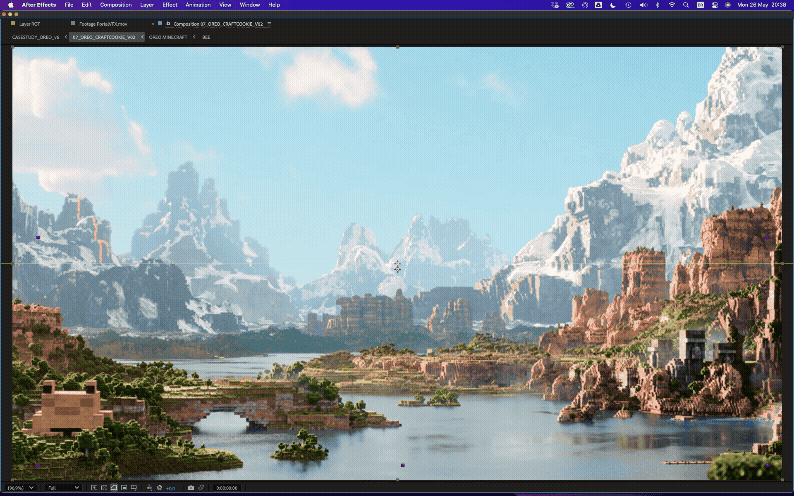
Task: Click the Siri icon in menu bar
Action: (x=728, y=5)
